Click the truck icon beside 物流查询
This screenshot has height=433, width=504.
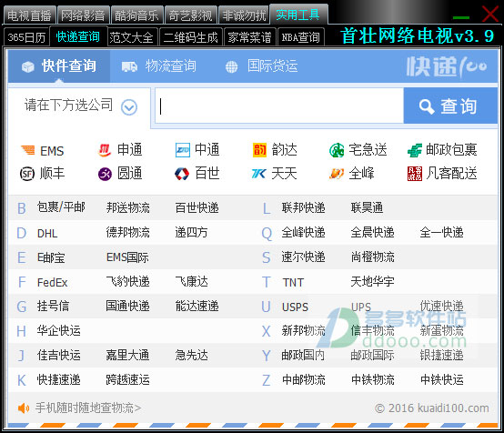(129, 67)
